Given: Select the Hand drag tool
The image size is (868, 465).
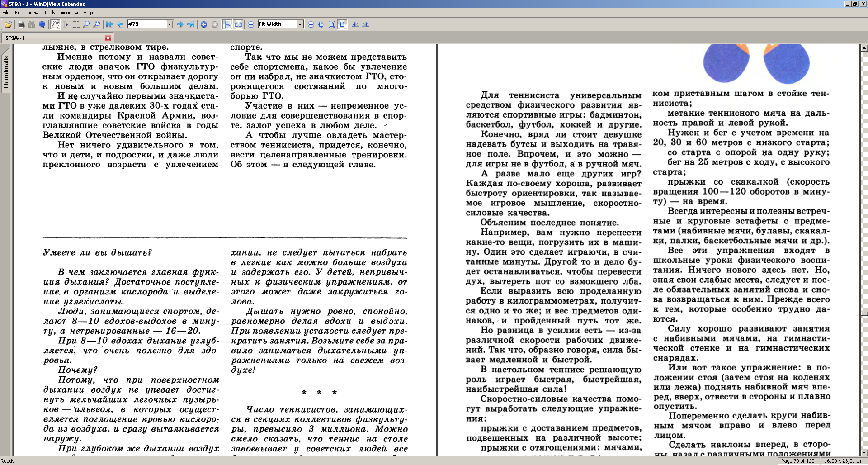Looking at the screenshot, I should click(55, 24).
